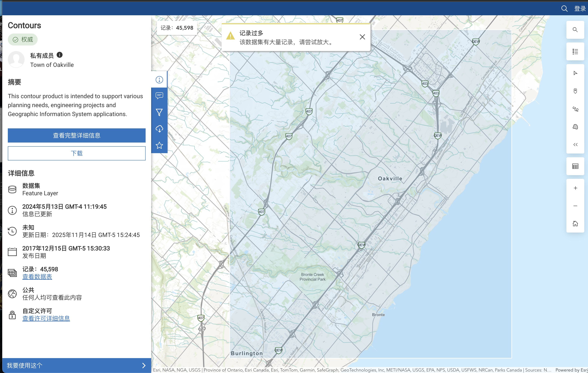Image resolution: width=588 pixels, height=373 pixels.
Task: Open the info tab in blue sidebar
Action: click(x=159, y=80)
